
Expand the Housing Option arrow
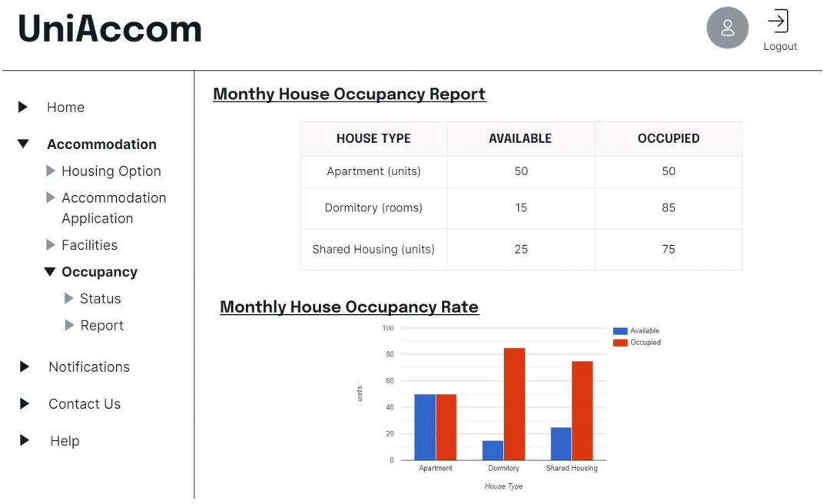point(51,171)
